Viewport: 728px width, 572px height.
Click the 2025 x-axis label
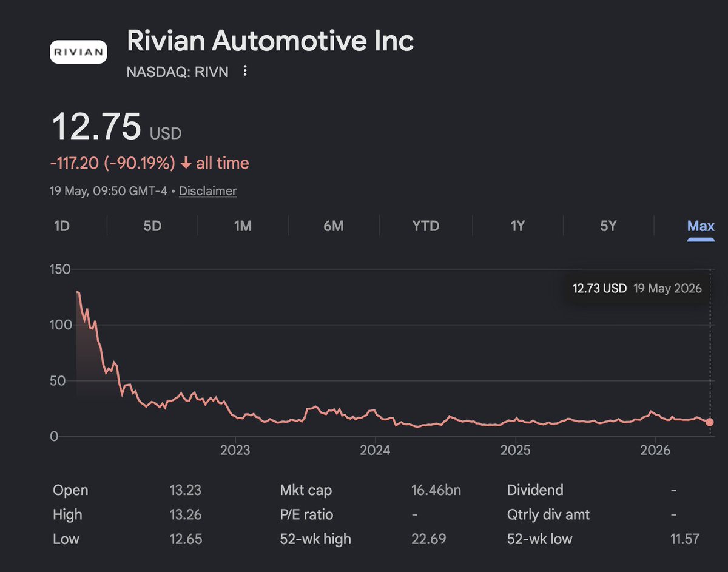pyautogui.click(x=515, y=451)
